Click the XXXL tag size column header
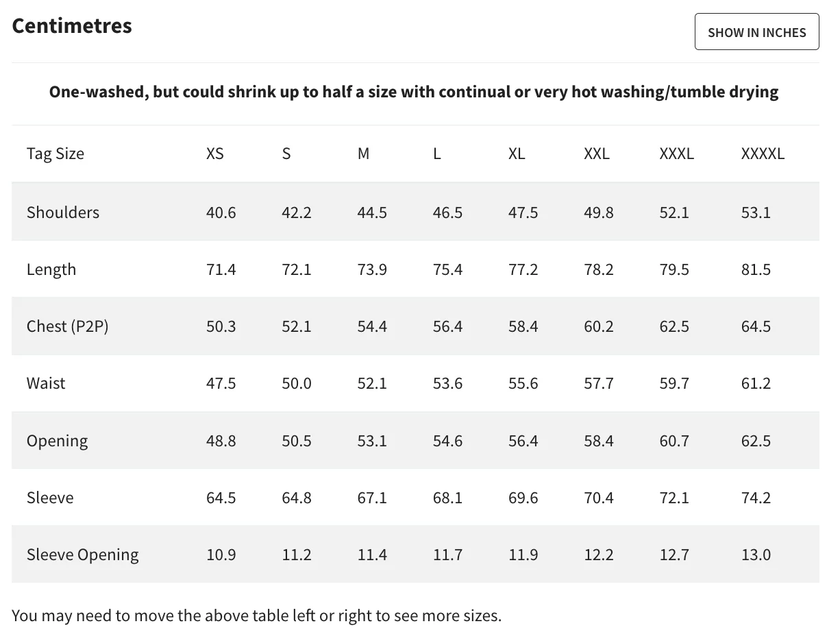The image size is (840, 639). [x=676, y=154]
